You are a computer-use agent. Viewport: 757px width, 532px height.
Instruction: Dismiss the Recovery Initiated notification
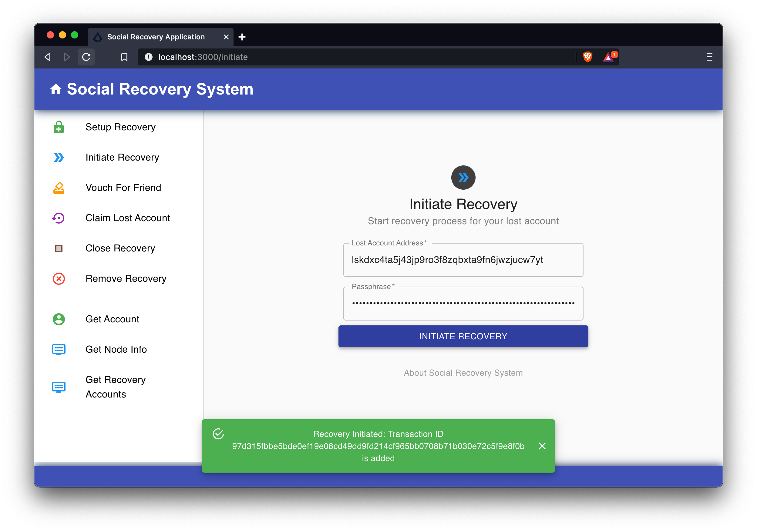542,446
